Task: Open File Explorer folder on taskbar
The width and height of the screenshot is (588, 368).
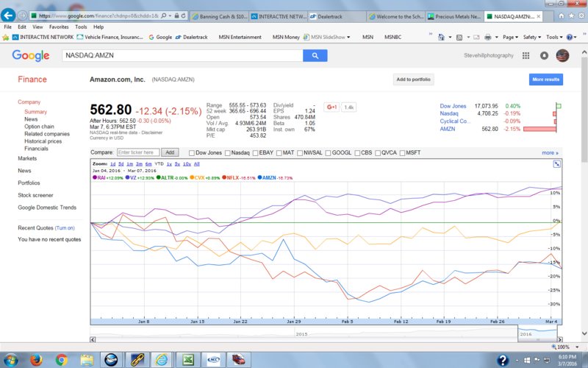Action: click(87, 360)
